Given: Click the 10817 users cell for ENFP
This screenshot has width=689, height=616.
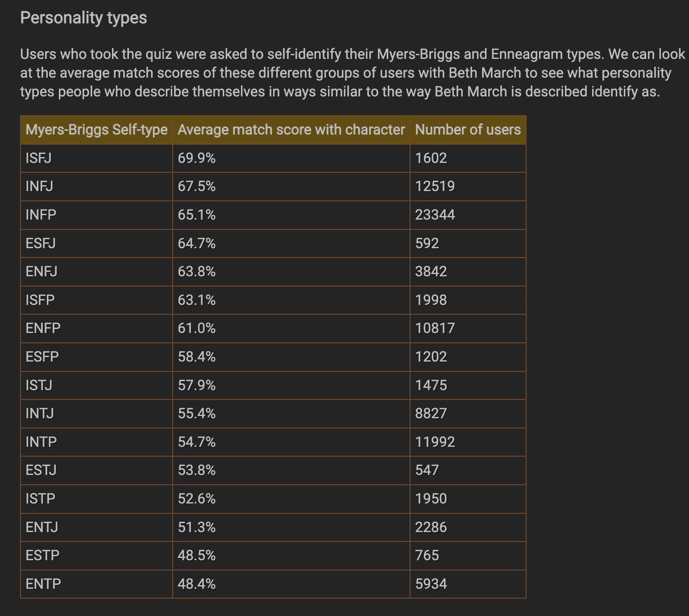Looking at the screenshot, I should [x=468, y=329].
